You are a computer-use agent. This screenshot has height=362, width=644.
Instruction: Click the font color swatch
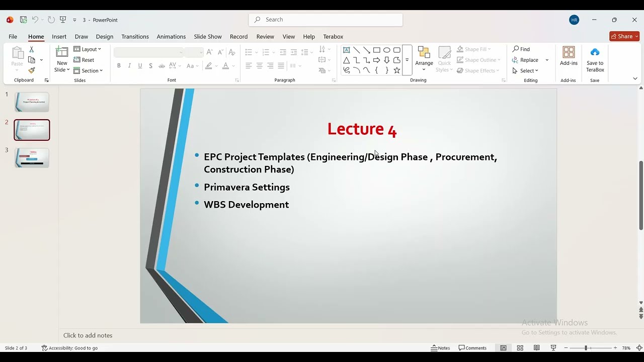[225, 66]
